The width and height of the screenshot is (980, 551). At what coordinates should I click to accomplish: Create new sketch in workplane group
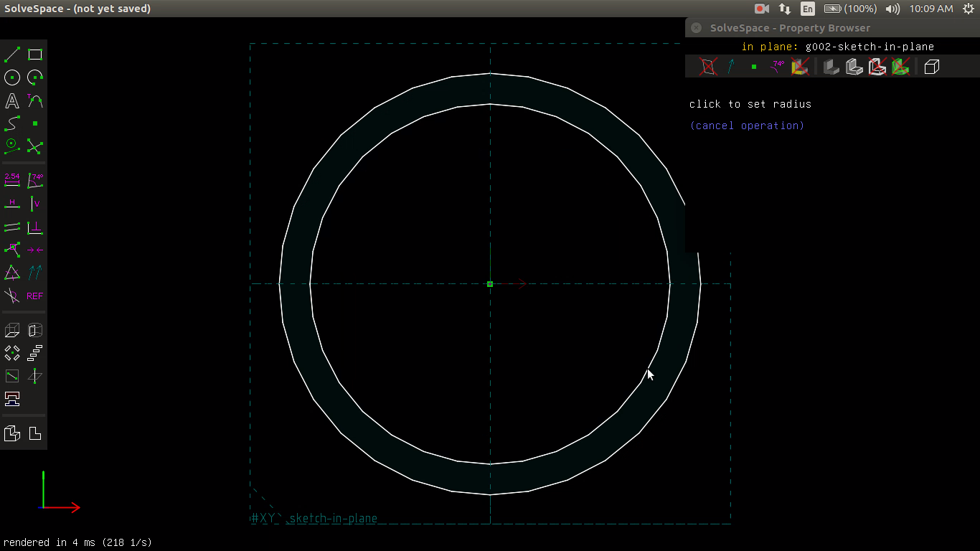(x=12, y=376)
